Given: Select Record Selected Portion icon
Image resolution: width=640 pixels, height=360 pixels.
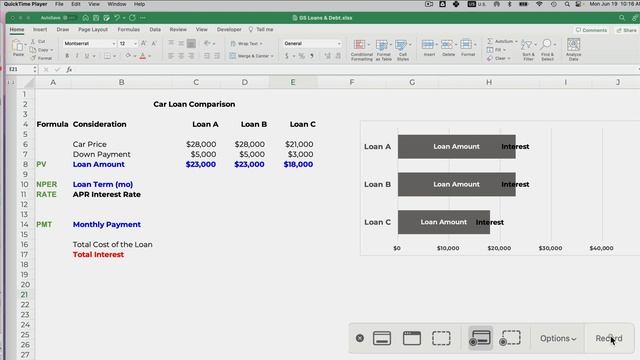Looking at the screenshot, I should [510, 338].
